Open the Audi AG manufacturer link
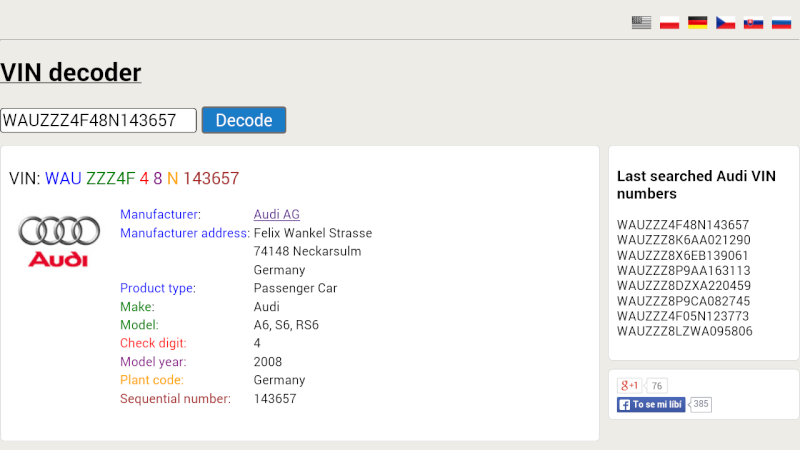This screenshot has width=800, height=450. tap(277, 214)
